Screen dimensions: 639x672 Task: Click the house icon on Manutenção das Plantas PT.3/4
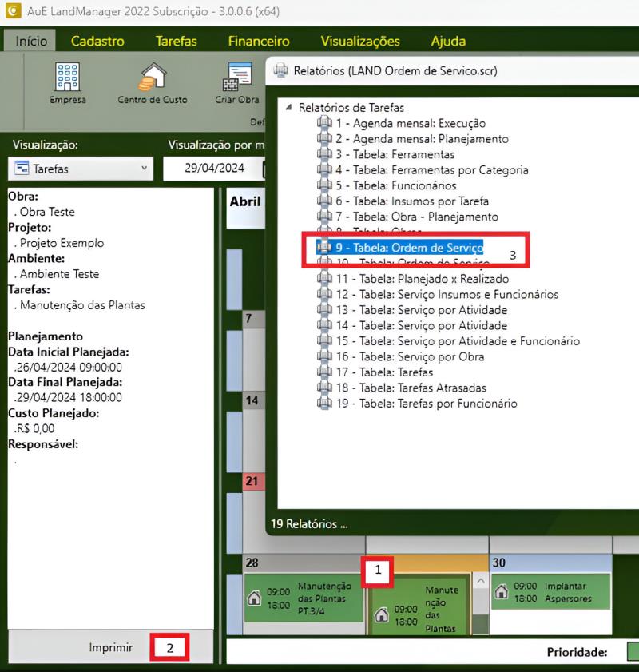pyautogui.click(x=256, y=598)
